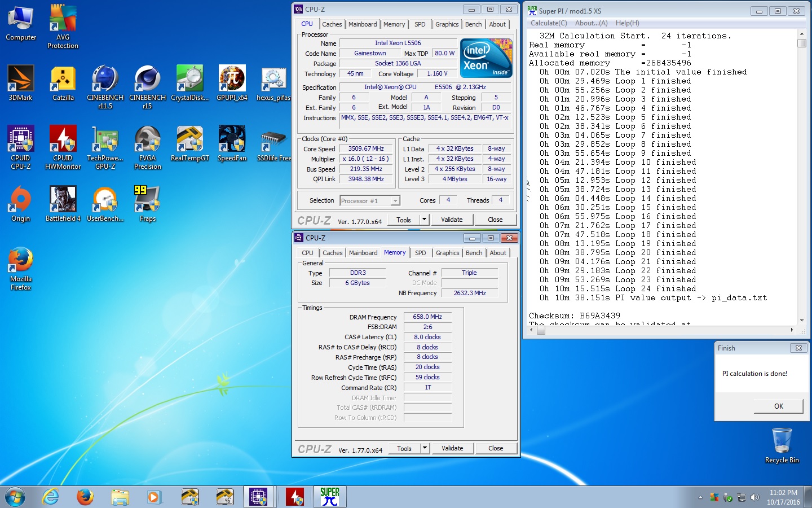Launch CrystalDiskMark desktop shortcut

[x=190, y=84]
